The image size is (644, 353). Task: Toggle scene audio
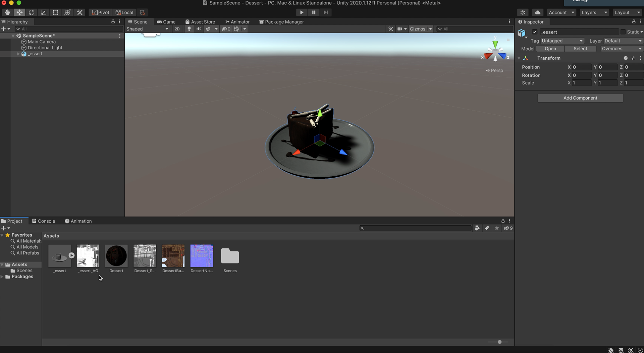(x=199, y=29)
